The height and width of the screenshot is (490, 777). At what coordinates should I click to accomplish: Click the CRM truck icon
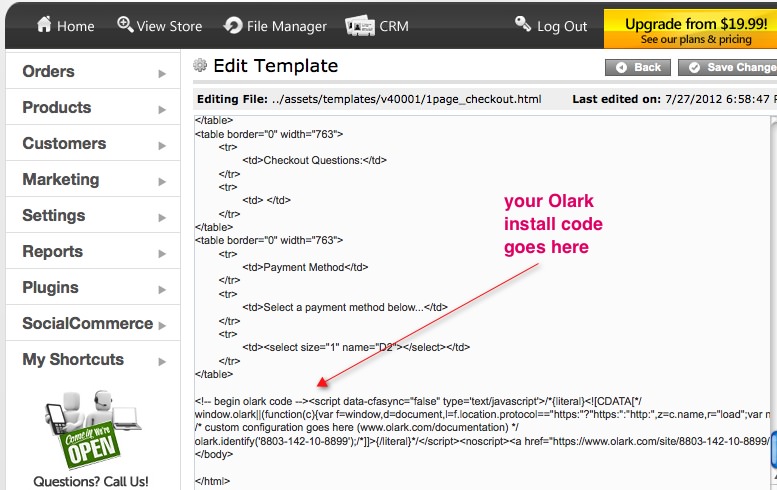click(x=359, y=25)
